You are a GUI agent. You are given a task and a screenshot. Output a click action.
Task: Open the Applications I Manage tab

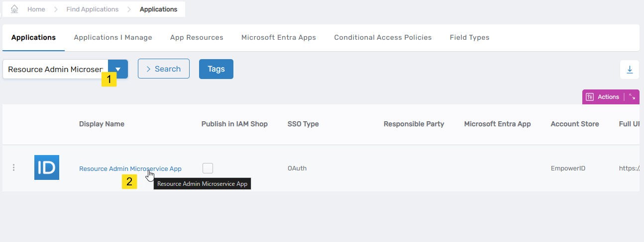point(113,37)
